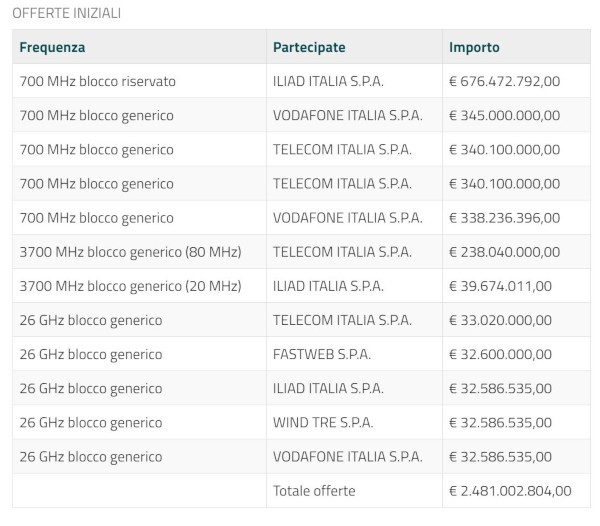Click the Importo column header

(x=474, y=47)
